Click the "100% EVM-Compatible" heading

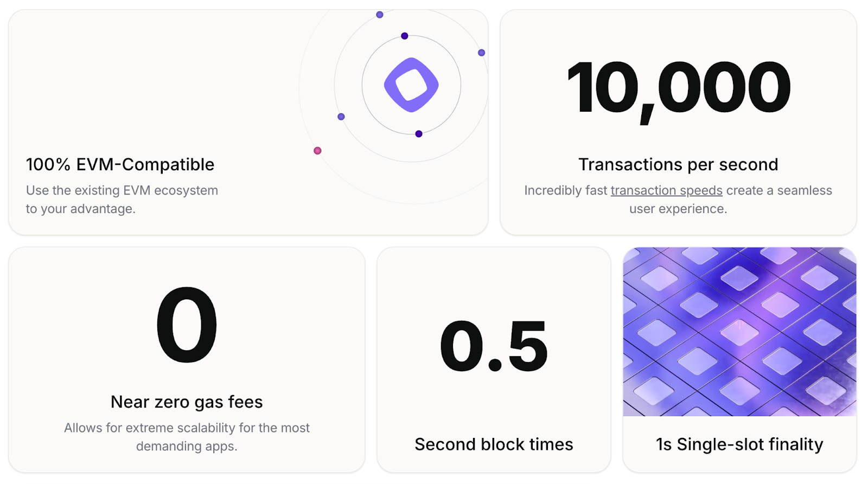click(120, 164)
